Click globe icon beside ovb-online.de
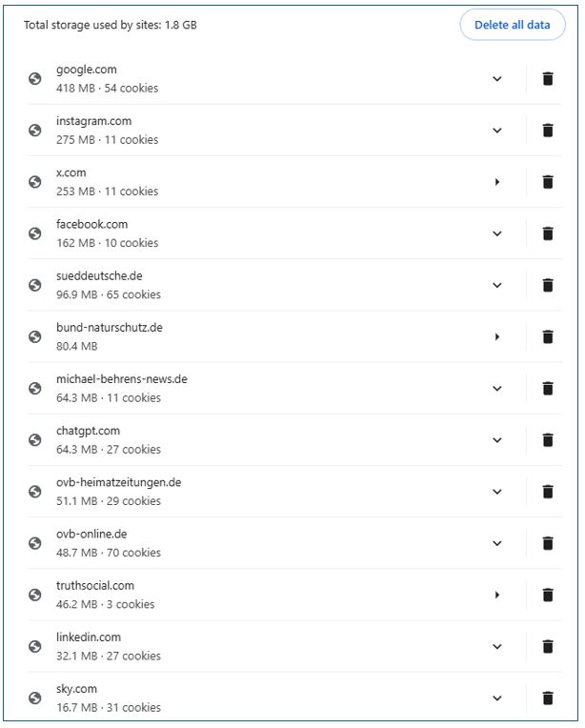 (x=35, y=543)
